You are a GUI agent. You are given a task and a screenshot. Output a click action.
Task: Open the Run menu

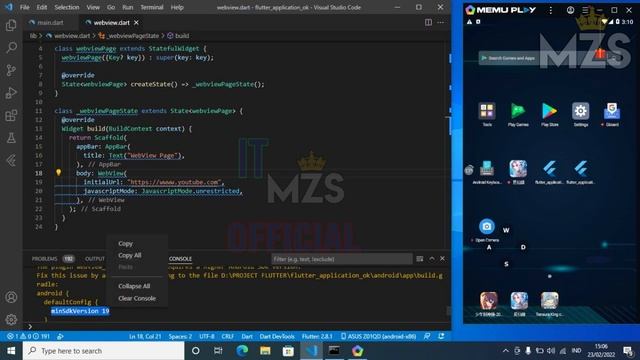127,7
